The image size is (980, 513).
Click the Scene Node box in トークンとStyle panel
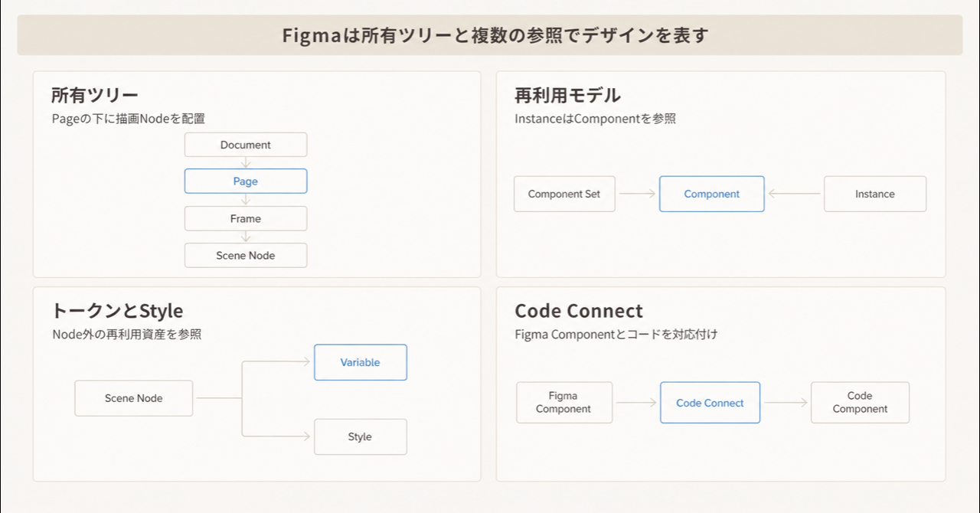(134, 398)
